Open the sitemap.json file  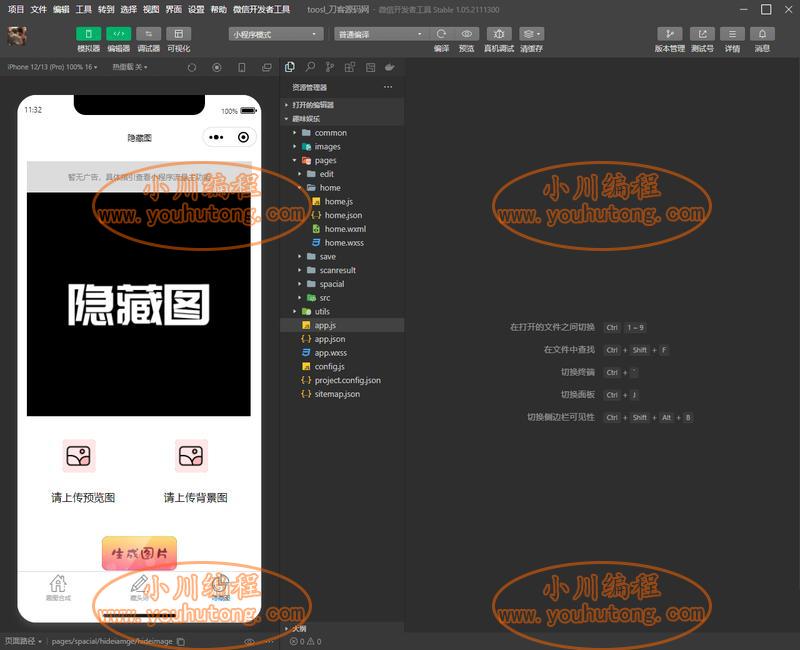tap(343, 394)
